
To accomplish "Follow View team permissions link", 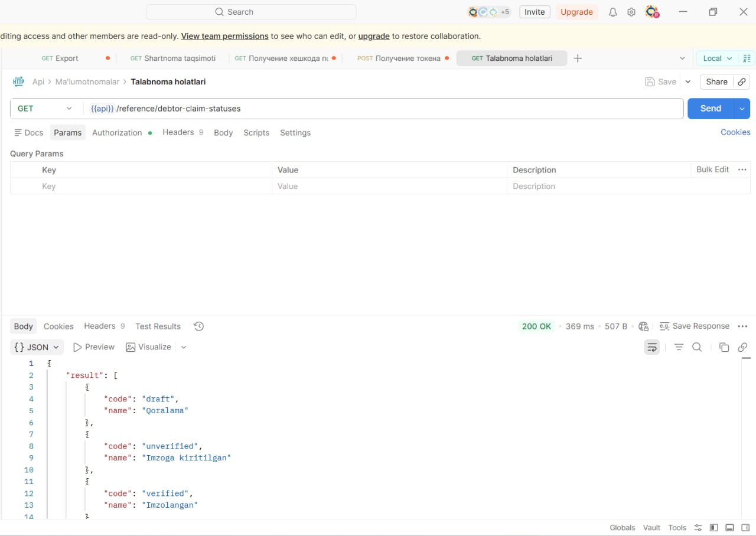I will [224, 36].
